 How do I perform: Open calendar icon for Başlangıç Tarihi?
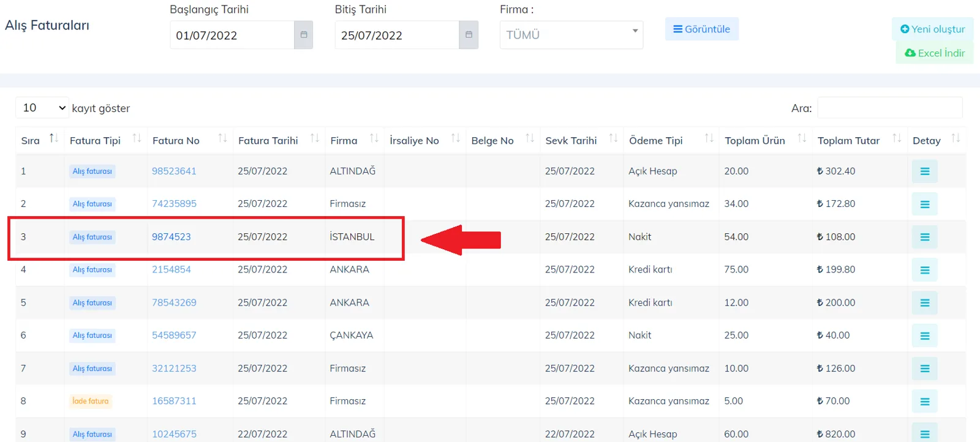click(304, 35)
